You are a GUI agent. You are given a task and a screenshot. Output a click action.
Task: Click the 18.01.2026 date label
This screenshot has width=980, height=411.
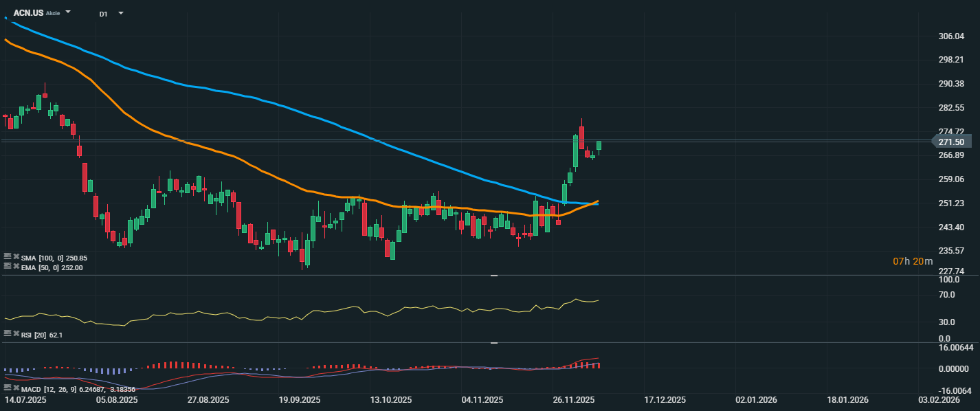click(x=847, y=400)
